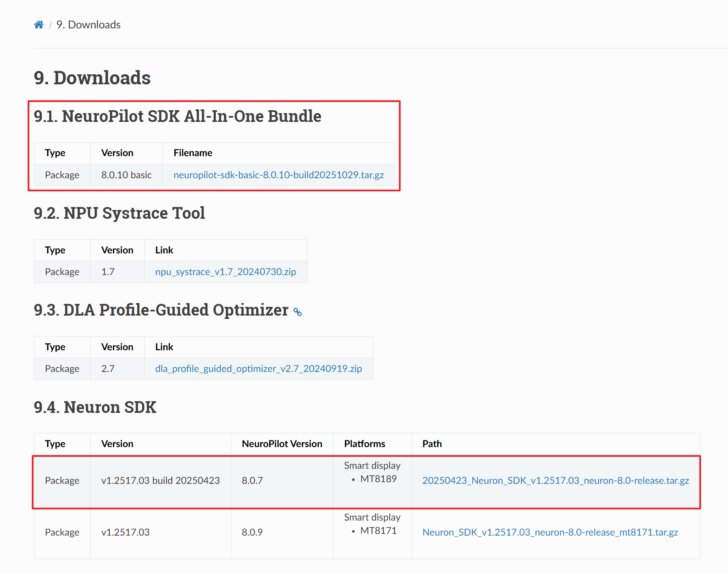Click the NPU Systrace Tool heading

click(119, 213)
